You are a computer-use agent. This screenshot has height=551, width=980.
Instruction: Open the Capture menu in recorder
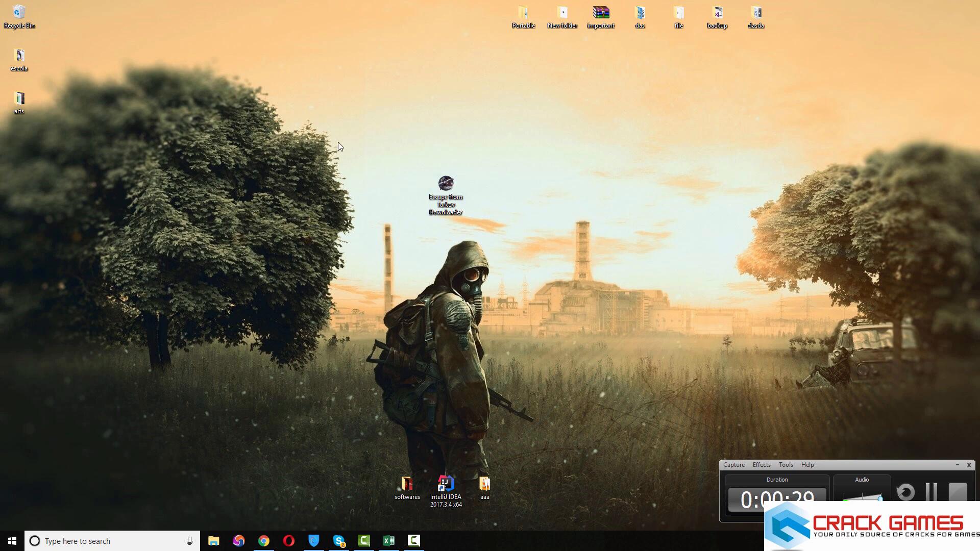(x=733, y=465)
